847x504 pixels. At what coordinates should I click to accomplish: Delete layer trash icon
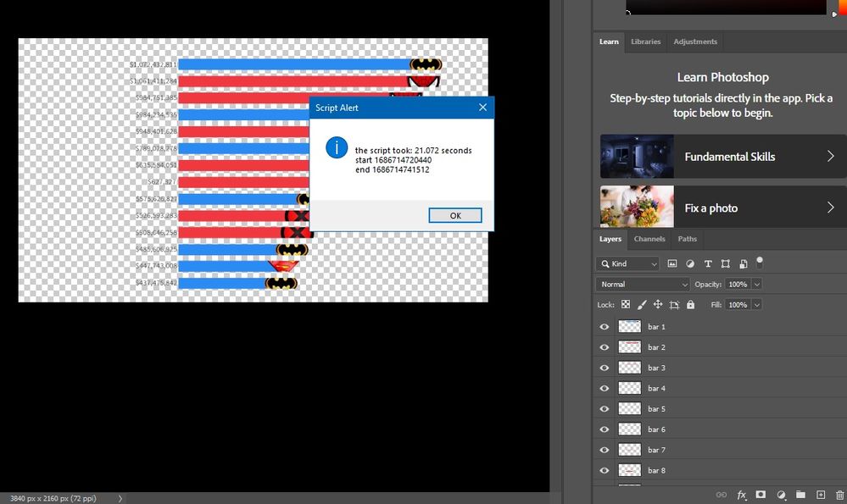pos(839,495)
